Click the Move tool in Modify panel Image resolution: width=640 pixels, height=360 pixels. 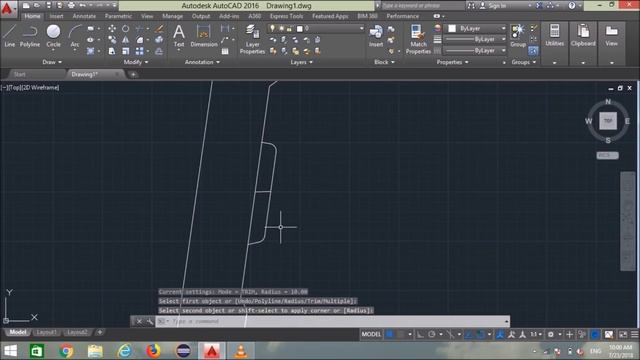pos(112,29)
